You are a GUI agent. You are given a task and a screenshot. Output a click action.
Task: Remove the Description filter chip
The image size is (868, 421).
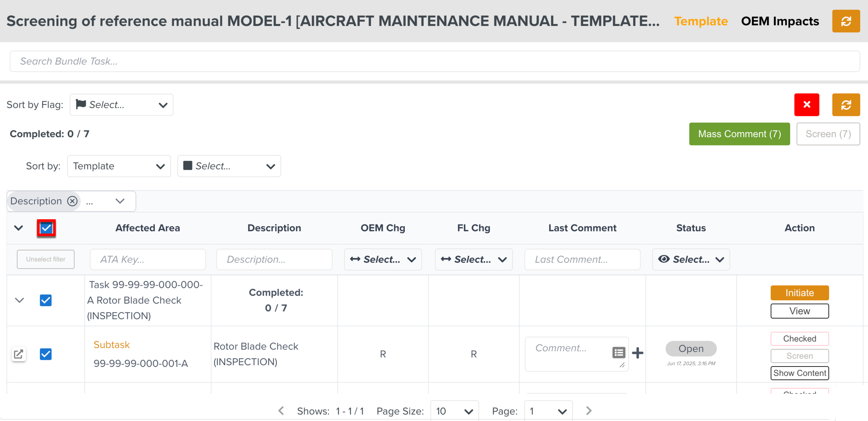pos(72,201)
